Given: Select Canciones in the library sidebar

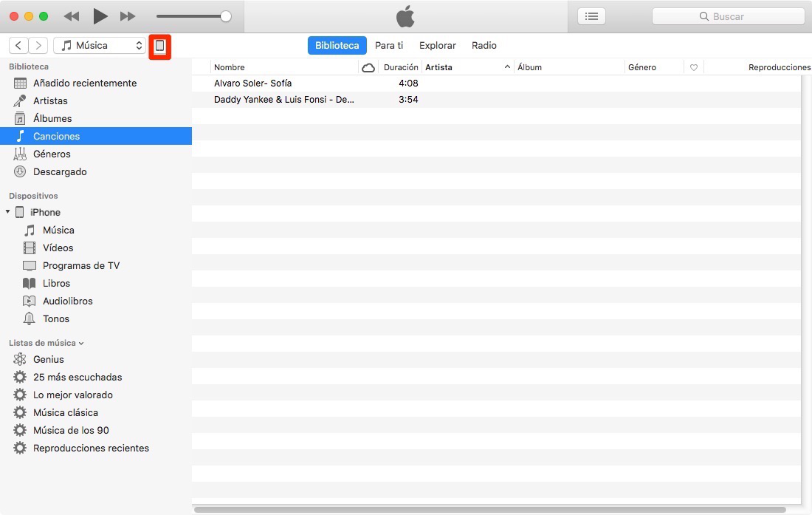Looking at the screenshot, I should [96, 136].
